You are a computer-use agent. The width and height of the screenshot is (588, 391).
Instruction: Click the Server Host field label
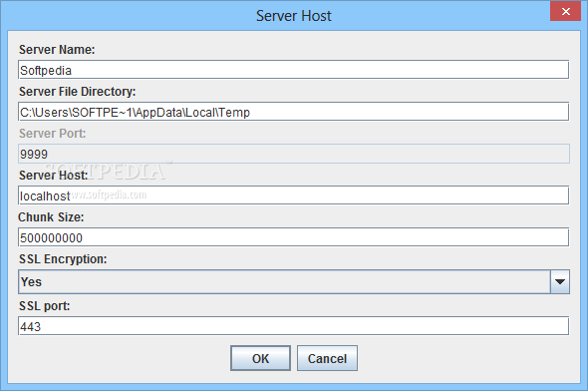click(53, 176)
